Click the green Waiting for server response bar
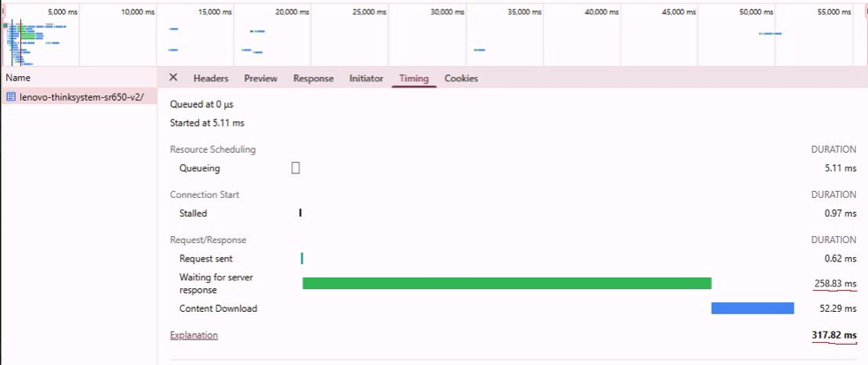This screenshot has height=365, width=868. point(506,283)
